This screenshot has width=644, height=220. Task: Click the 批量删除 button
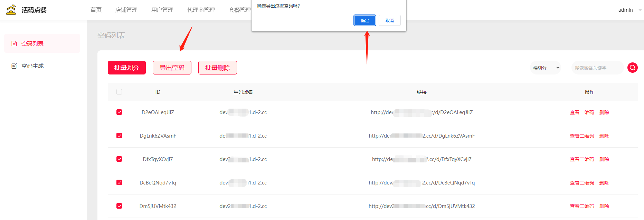pos(217,68)
